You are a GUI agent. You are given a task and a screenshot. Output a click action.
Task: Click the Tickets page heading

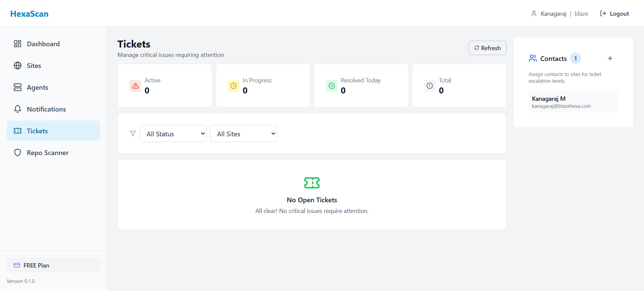point(134,44)
